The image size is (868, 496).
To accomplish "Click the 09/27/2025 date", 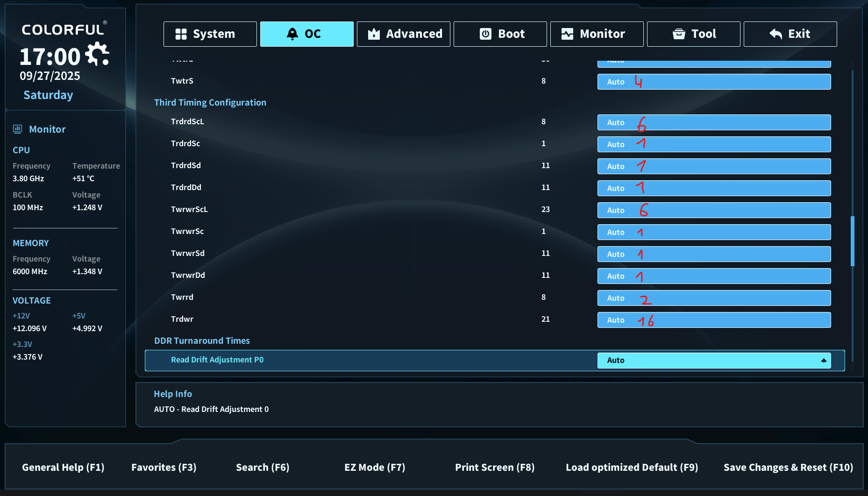I will pos(50,76).
